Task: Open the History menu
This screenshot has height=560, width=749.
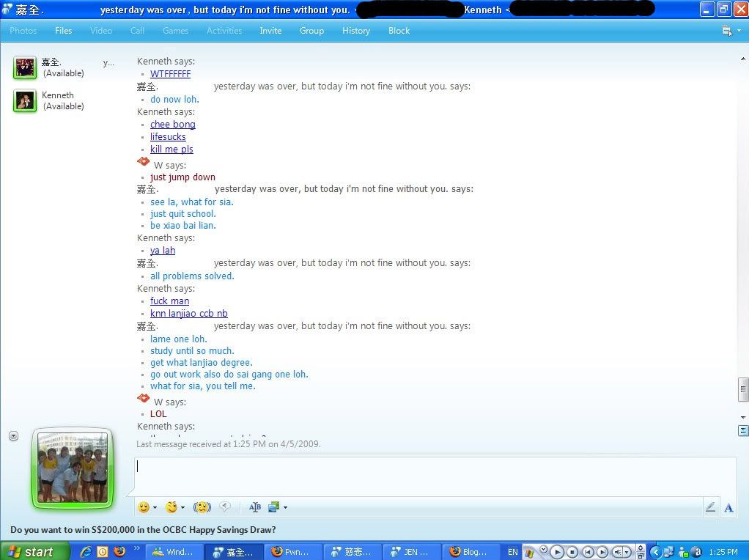Action: 355,31
